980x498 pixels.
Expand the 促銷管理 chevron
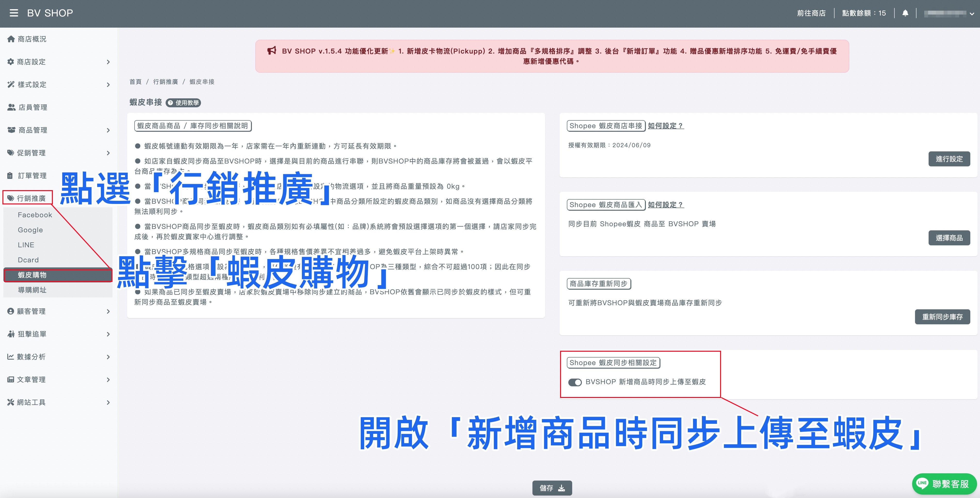tap(108, 153)
